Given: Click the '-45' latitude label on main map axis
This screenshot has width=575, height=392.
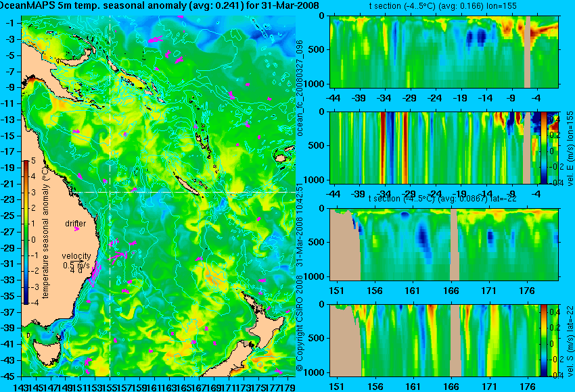Looking at the screenshot, I should click(x=8, y=376).
